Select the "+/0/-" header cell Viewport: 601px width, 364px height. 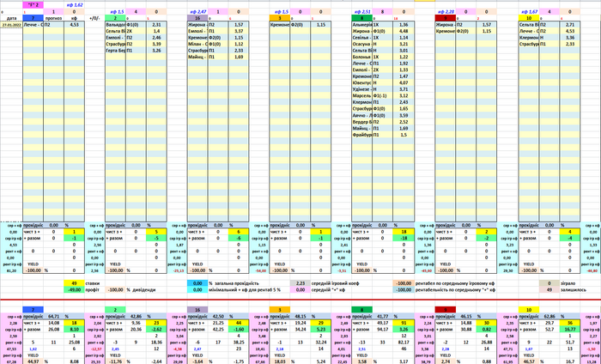[94, 18]
